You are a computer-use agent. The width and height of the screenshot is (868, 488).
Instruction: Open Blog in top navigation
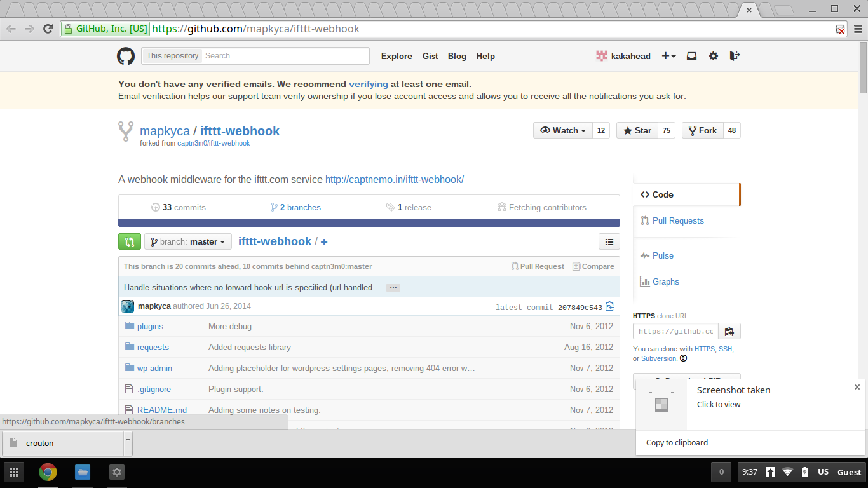457,56
